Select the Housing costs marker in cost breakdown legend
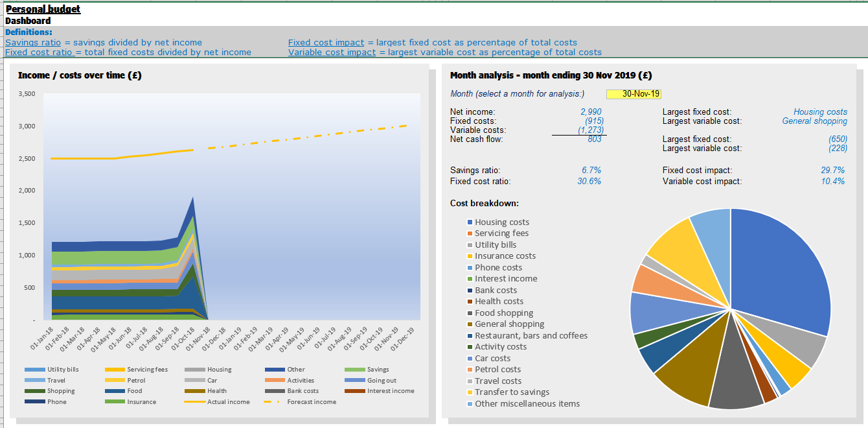Image resolution: width=868 pixels, height=428 pixels. point(470,222)
